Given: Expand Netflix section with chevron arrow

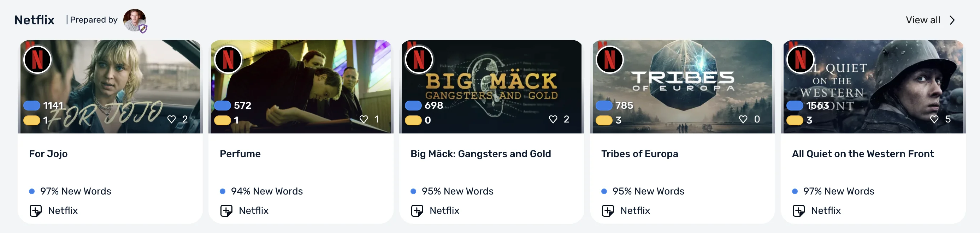Looking at the screenshot, I should pyautogui.click(x=952, y=20).
